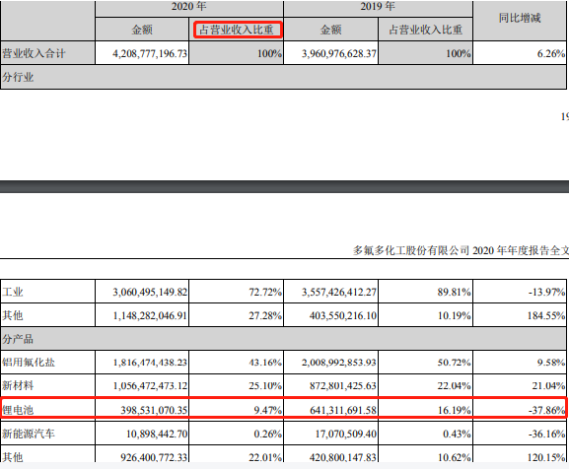
Task: Click the highlighted 占营业收入比重 header under 2020年
Action: coord(238,29)
